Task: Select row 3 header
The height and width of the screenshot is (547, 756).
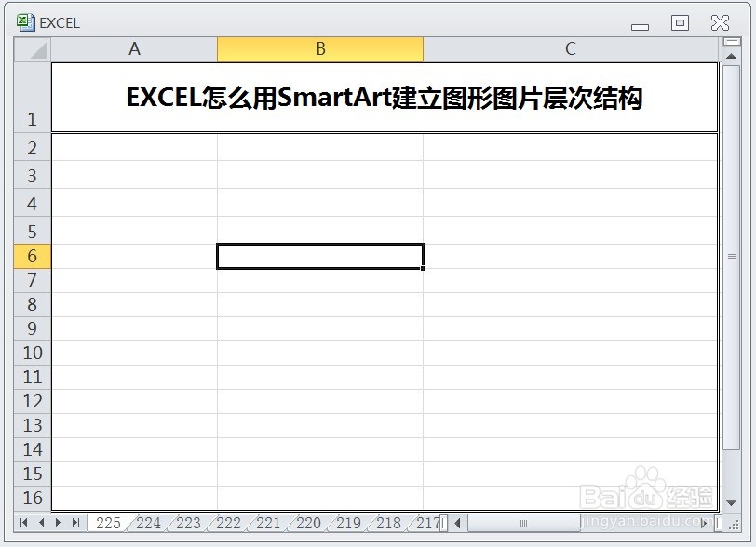Action: click(33, 175)
